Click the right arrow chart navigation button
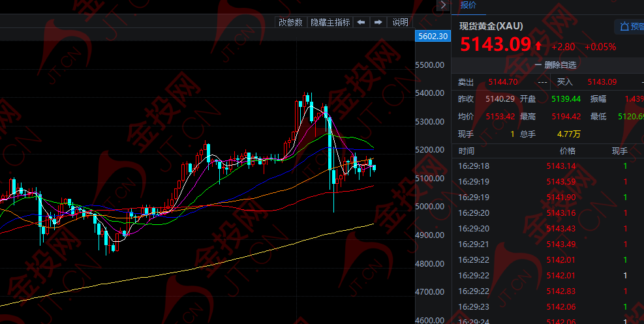644x324 pixels. pyautogui.click(x=378, y=22)
